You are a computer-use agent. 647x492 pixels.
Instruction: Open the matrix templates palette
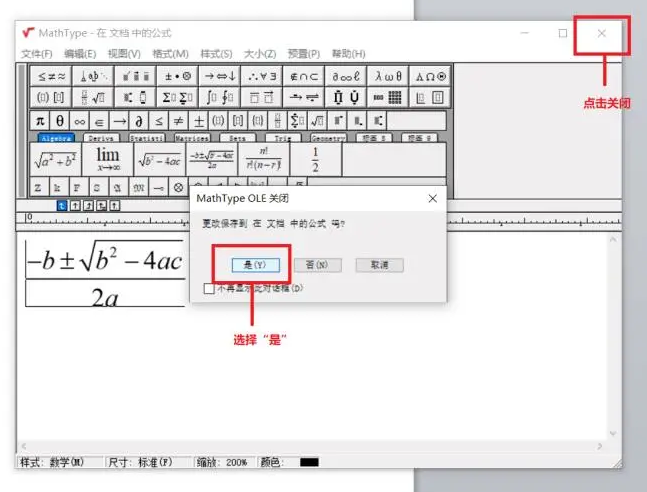point(388,97)
